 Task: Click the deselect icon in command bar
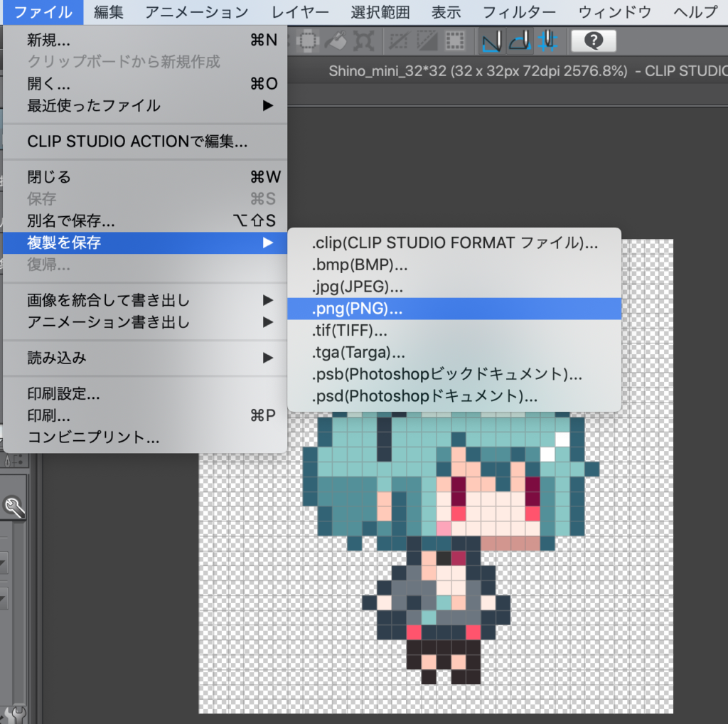(x=398, y=41)
